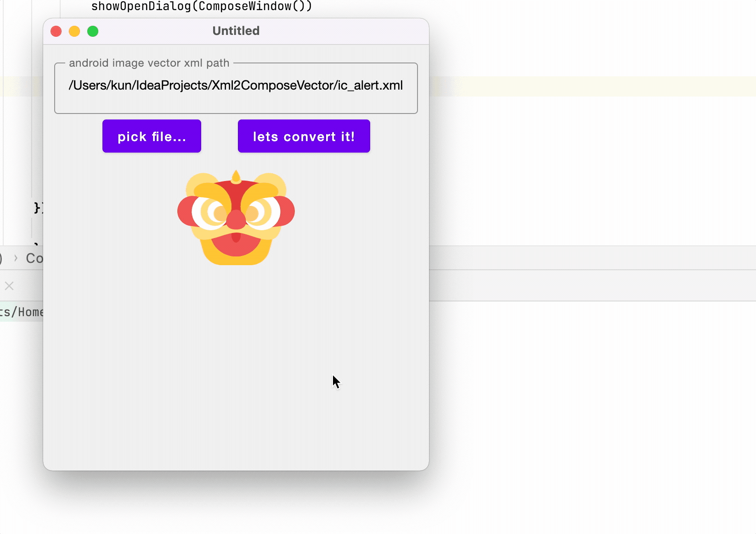Click the android image vector xml path field
Image resolution: width=756 pixels, height=534 pixels.
236,88
